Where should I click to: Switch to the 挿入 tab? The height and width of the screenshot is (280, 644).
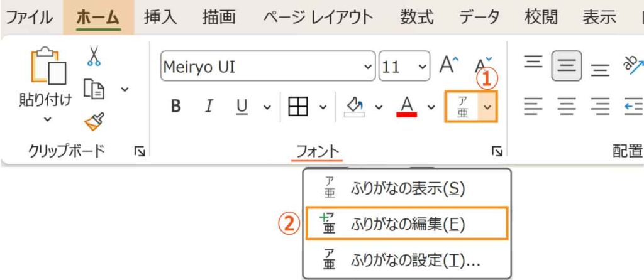click(160, 17)
